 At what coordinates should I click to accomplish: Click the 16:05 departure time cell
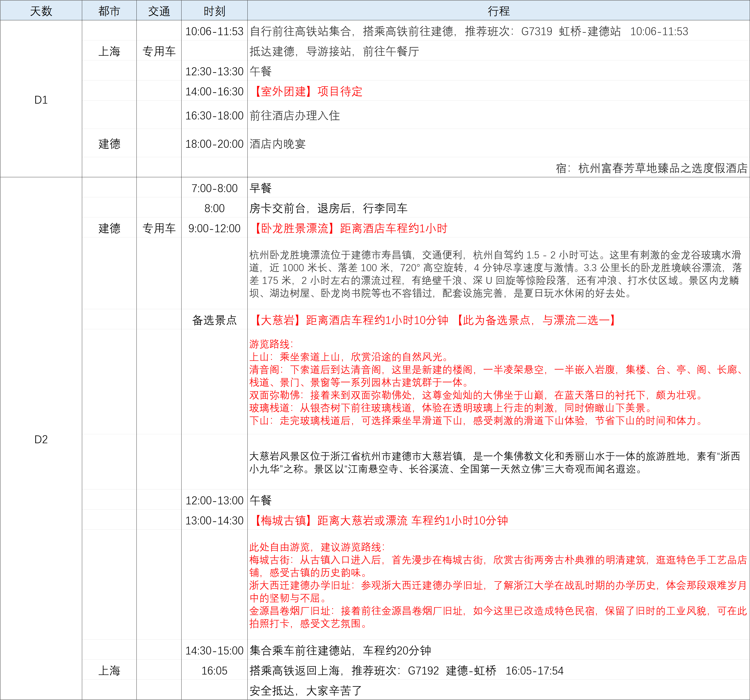tap(214, 670)
